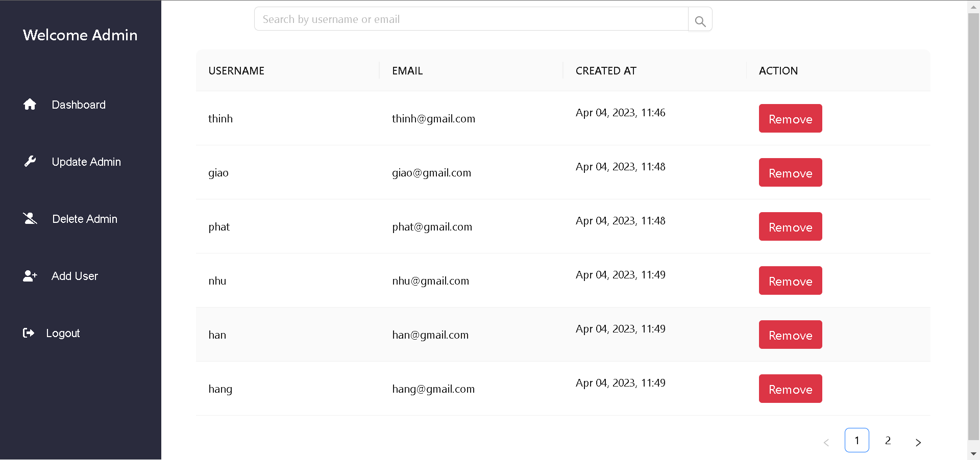Click the wrench icon beside Update Admin
Image resolution: width=980 pixels, height=460 pixels.
click(30, 161)
